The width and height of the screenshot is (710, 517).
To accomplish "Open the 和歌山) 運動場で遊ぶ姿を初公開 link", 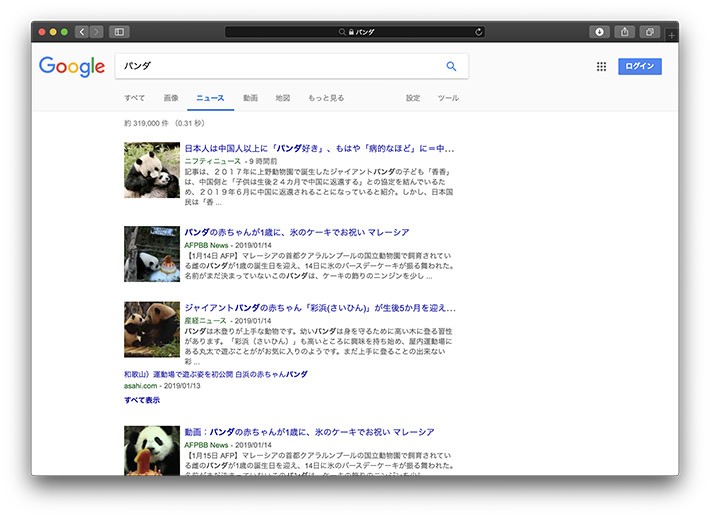I will pyautogui.click(x=216, y=374).
